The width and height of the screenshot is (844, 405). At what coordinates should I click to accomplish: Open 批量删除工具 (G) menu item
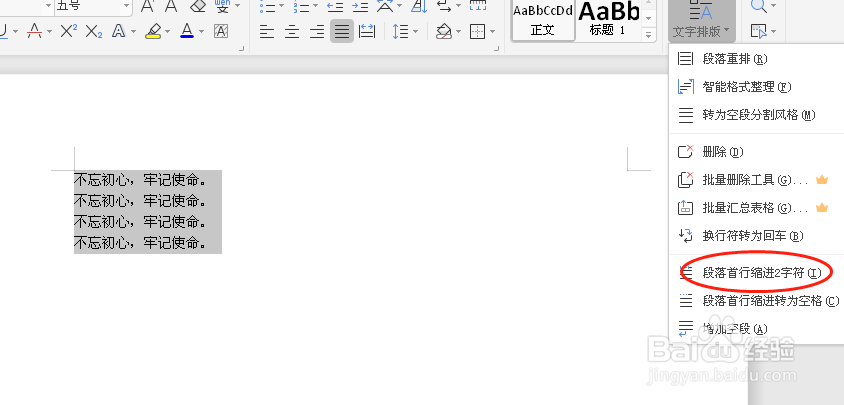[756, 180]
